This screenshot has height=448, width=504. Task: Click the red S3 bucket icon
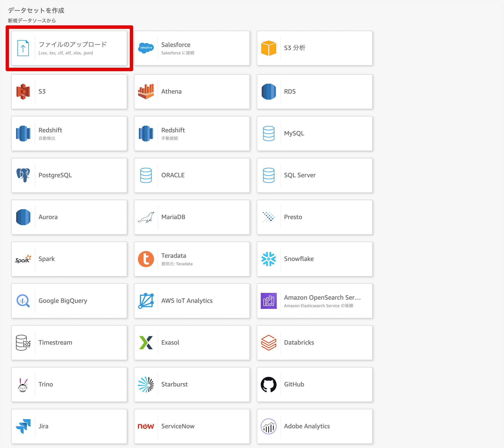pyautogui.click(x=23, y=91)
